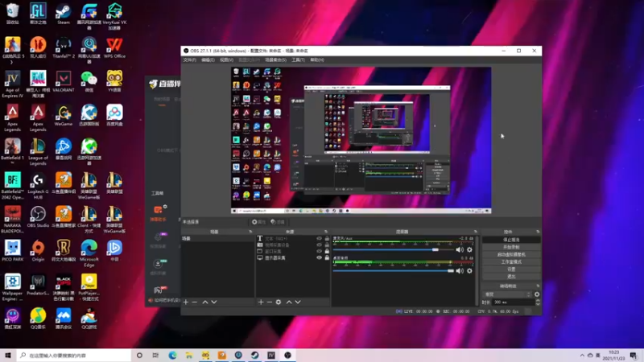Open the PICO PARK desktop shortcut
644x362 pixels.
pyautogui.click(x=12, y=250)
